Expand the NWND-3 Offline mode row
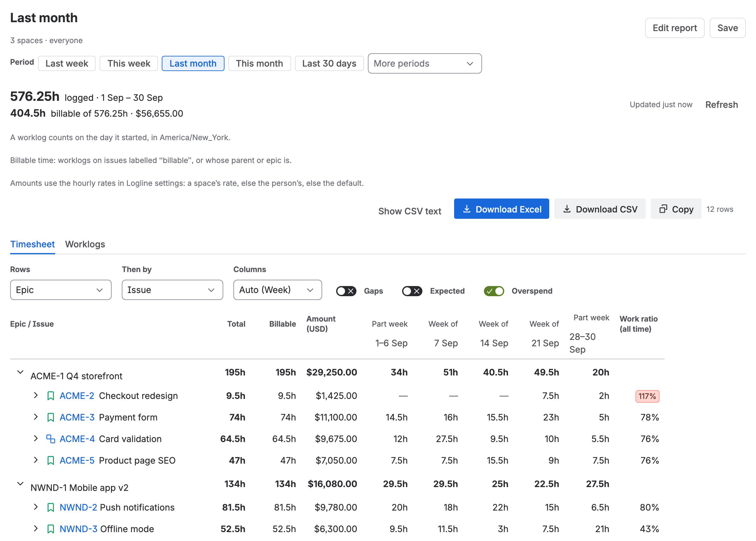 (x=36, y=528)
